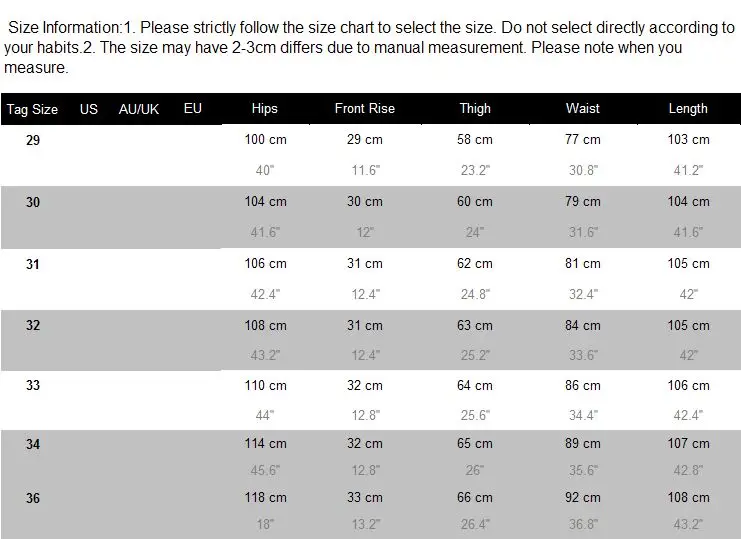The image size is (741, 539).
Task: Select the Front Rise column header
Action: (x=365, y=109)
